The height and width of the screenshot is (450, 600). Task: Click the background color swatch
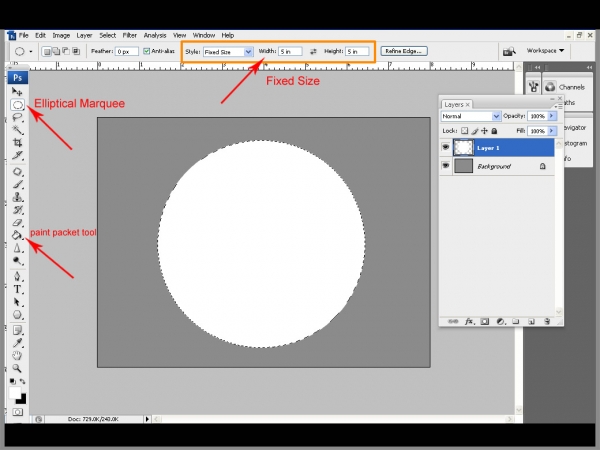click(23, 401)
